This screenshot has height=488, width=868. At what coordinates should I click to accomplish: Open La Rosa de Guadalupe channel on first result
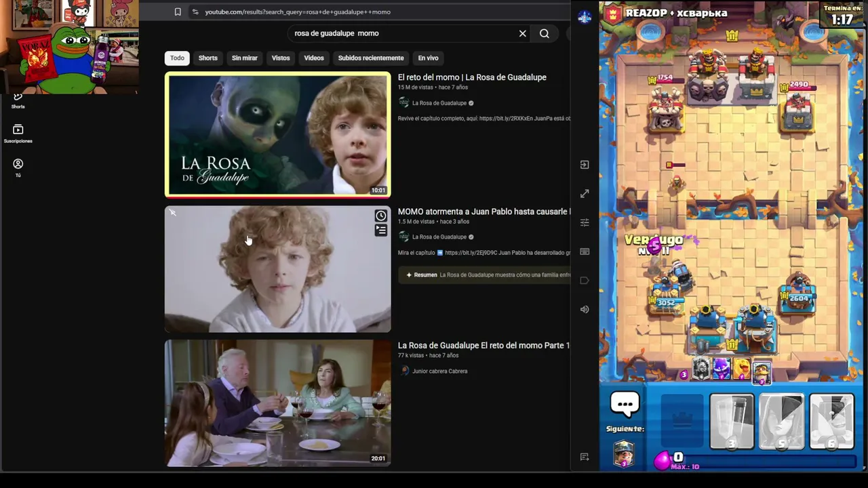click(x=439, y=103)
